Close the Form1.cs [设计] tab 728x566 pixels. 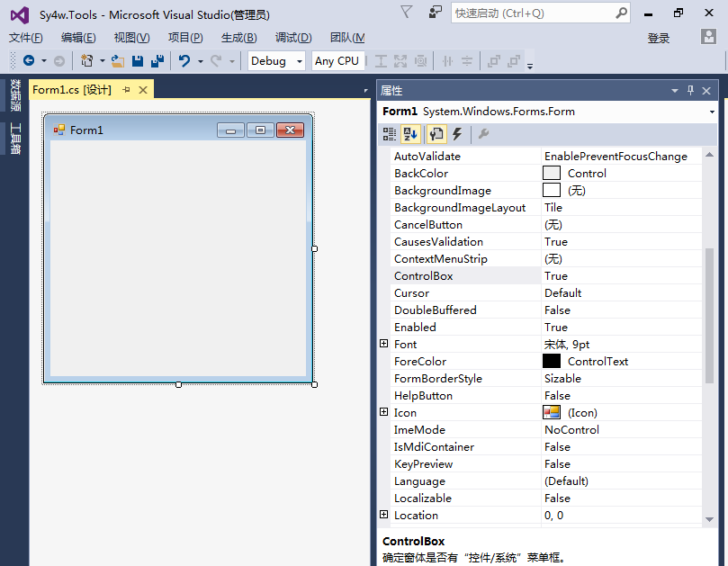(143, 90)
